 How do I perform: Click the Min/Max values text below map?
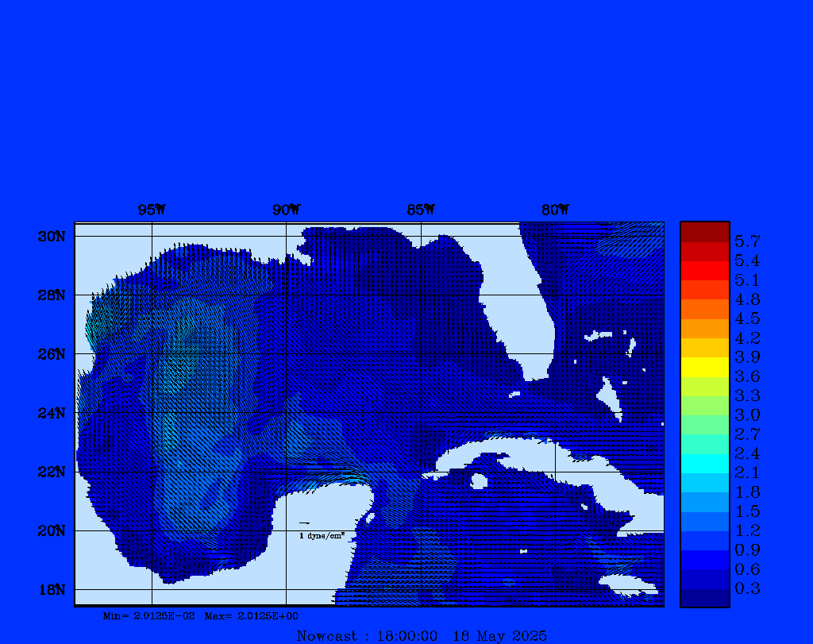tap(201, 615)
